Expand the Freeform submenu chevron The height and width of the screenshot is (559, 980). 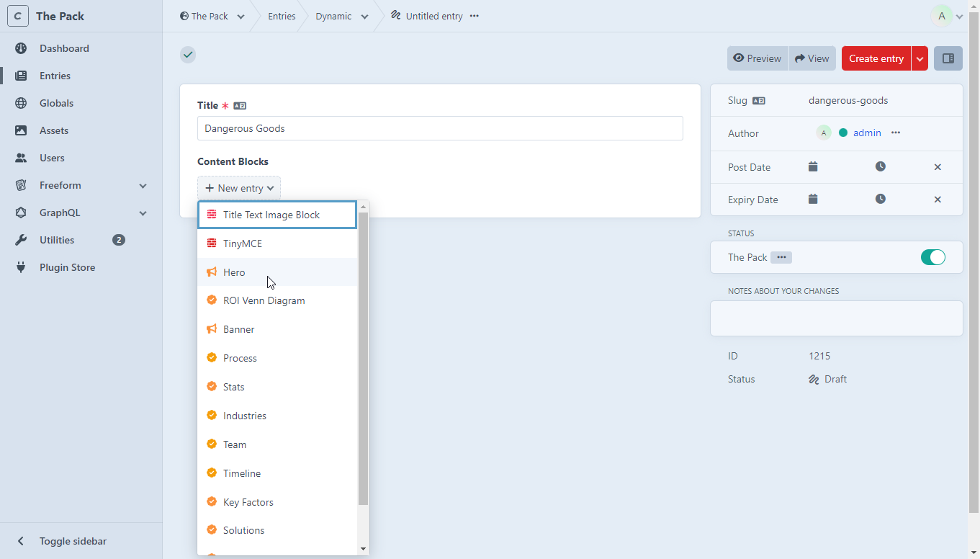pyautogui.click(x=143, y=186)
